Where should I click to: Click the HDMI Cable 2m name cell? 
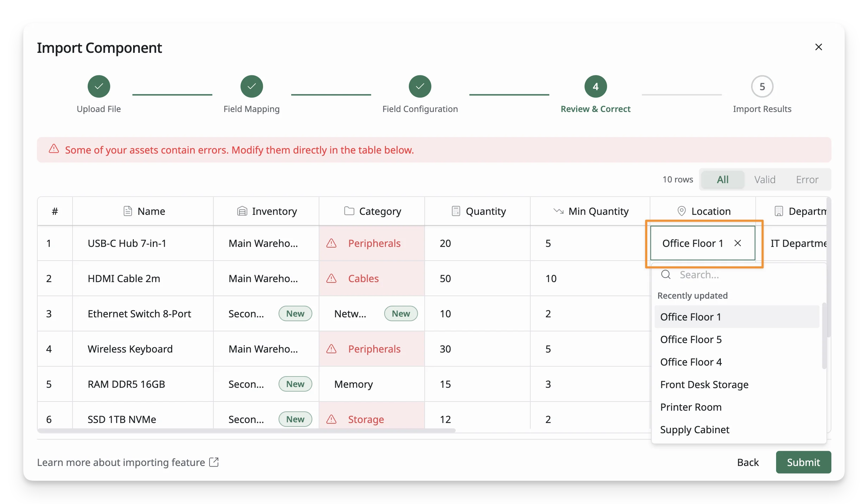143,278
